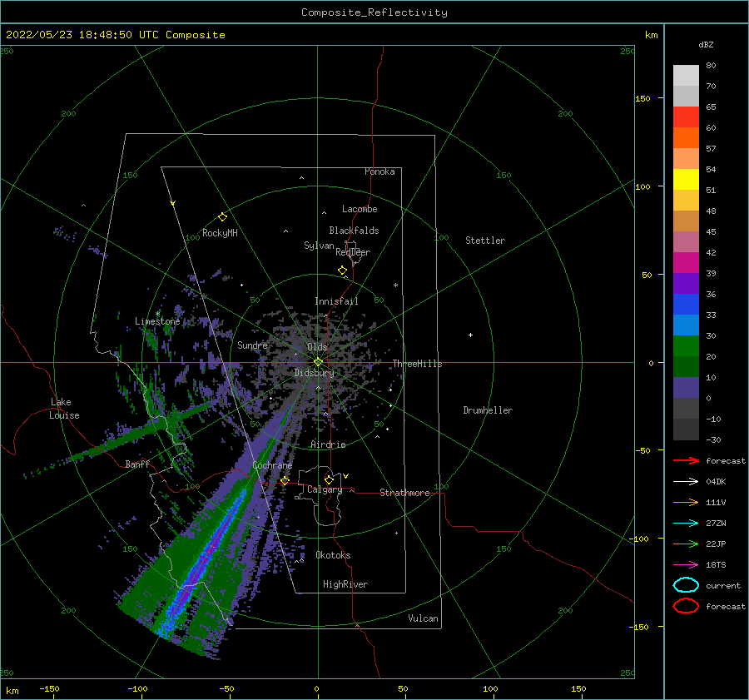The image size is (749, 700).
Task: Click the purple 36 dBZ color swatch
Action: coord(686,283)
